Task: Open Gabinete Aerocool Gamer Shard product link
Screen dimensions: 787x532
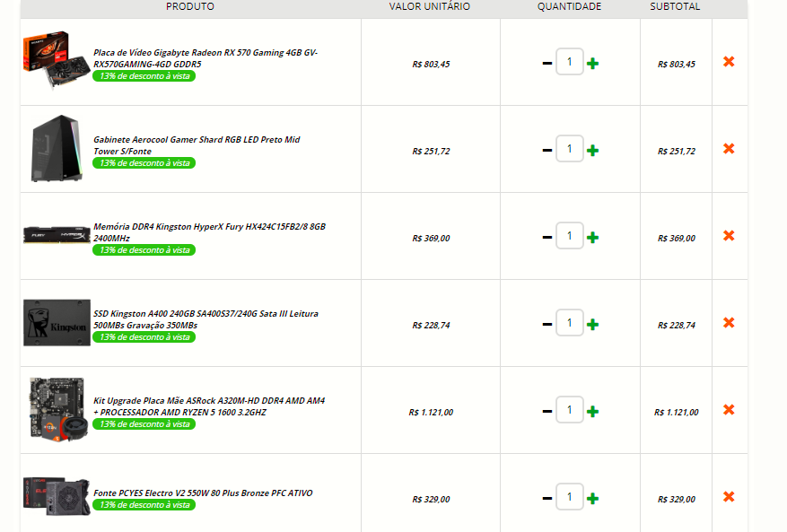Action: point(197,145)
